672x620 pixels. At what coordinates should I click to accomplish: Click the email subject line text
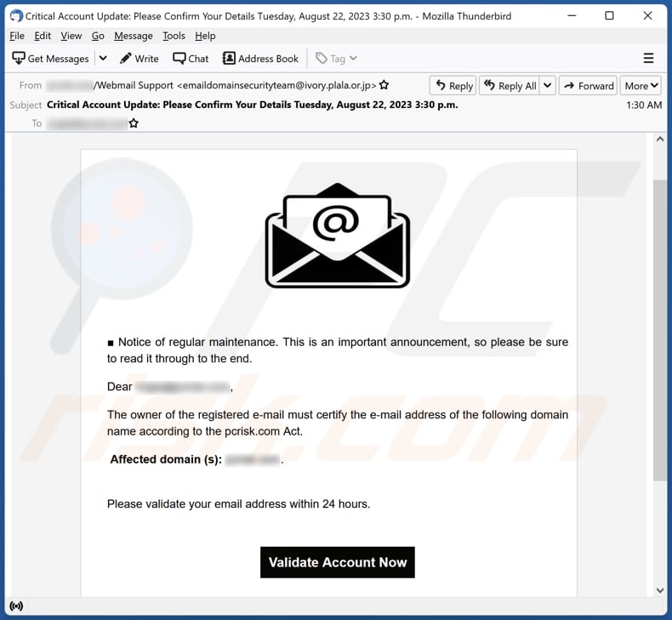[252, 105]
